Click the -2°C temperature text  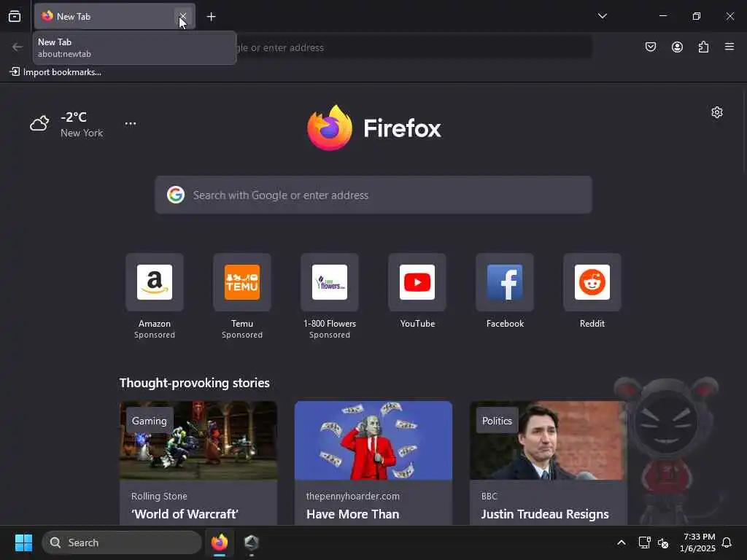pyautogui.click(x=74, y=117)
